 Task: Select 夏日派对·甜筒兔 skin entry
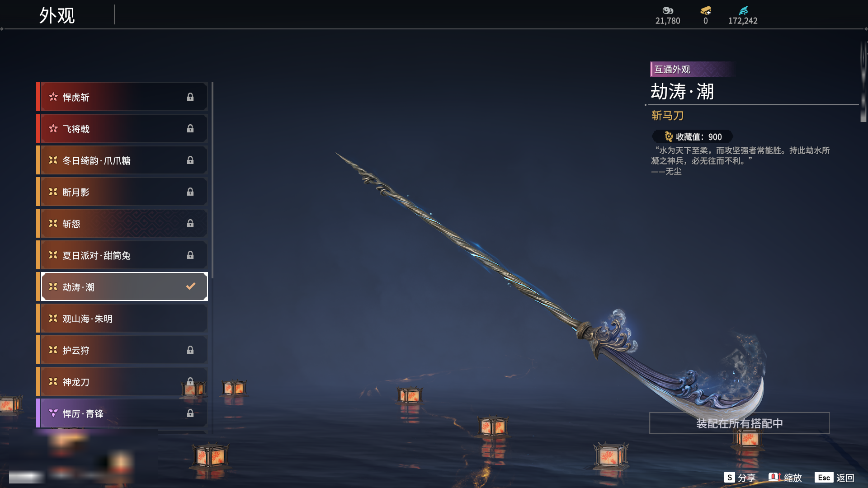point(122,255)
